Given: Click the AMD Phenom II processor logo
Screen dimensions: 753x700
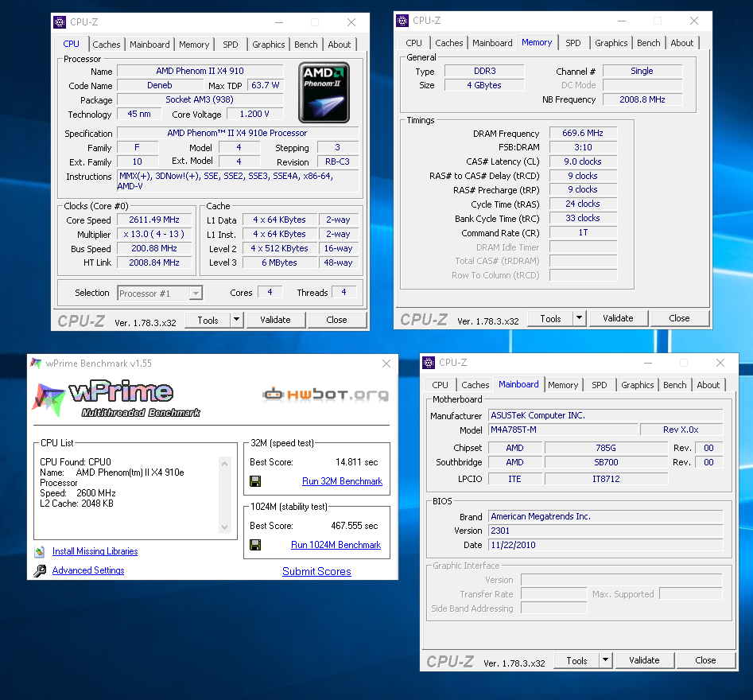Looking at the screenshot, I should [324, 92].
